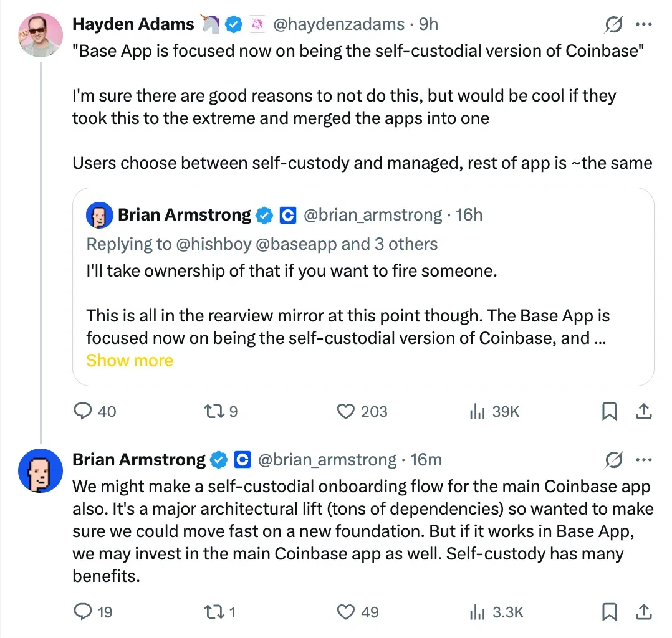Screen dimensions: 672x638
Task: Expand the truncated tweet with Show more
Action: 129,360
